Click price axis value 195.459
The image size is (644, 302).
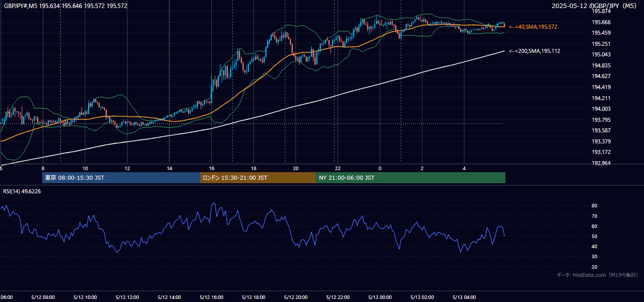click(601, 33)
